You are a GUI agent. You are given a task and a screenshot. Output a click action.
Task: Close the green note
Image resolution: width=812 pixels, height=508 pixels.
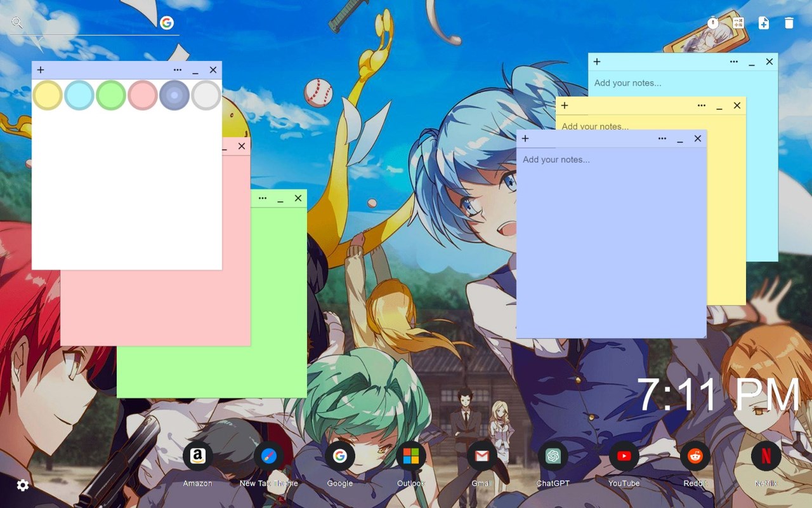tap(298, 198)
